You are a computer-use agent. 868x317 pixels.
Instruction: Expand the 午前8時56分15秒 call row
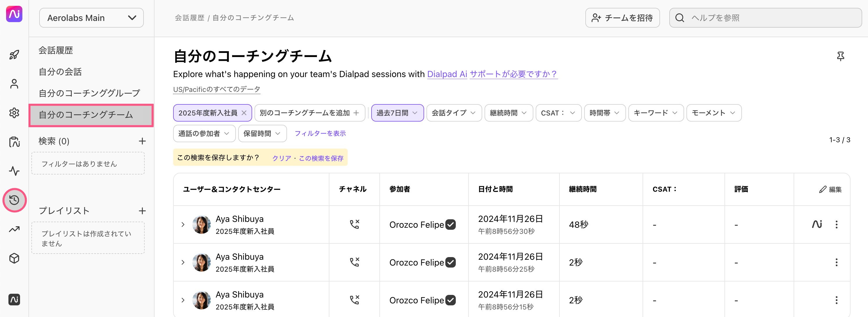183,300
